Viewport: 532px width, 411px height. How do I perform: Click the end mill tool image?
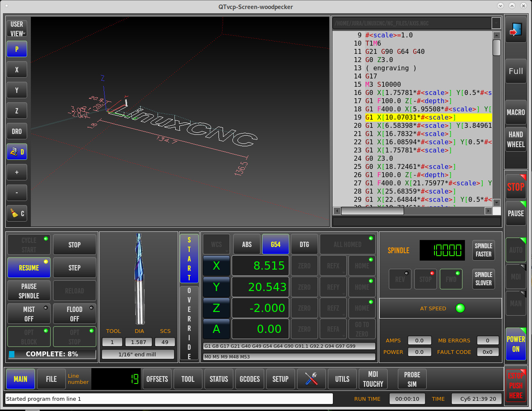139,279
